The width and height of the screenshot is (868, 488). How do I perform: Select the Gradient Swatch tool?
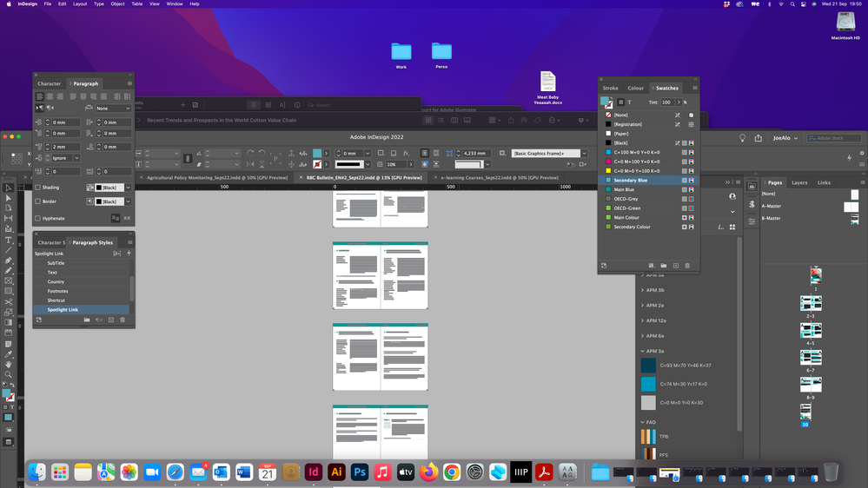coord(9,322)
